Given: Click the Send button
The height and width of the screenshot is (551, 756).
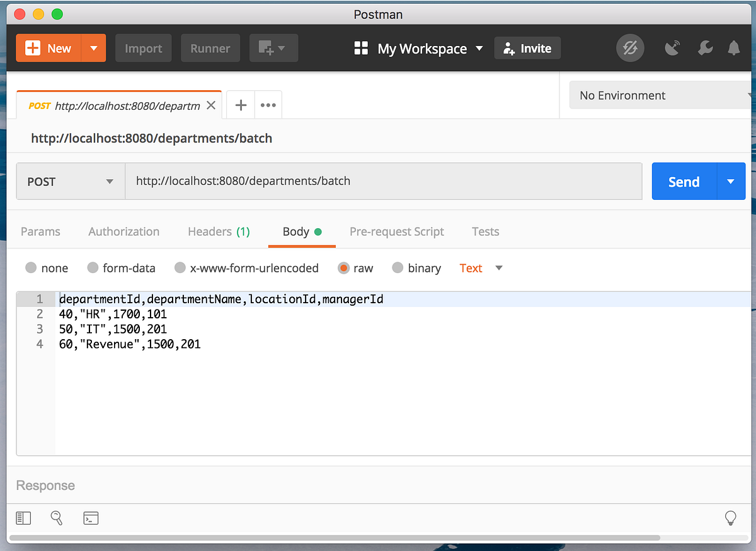Looking at the screenshot, I should point(683,182).
